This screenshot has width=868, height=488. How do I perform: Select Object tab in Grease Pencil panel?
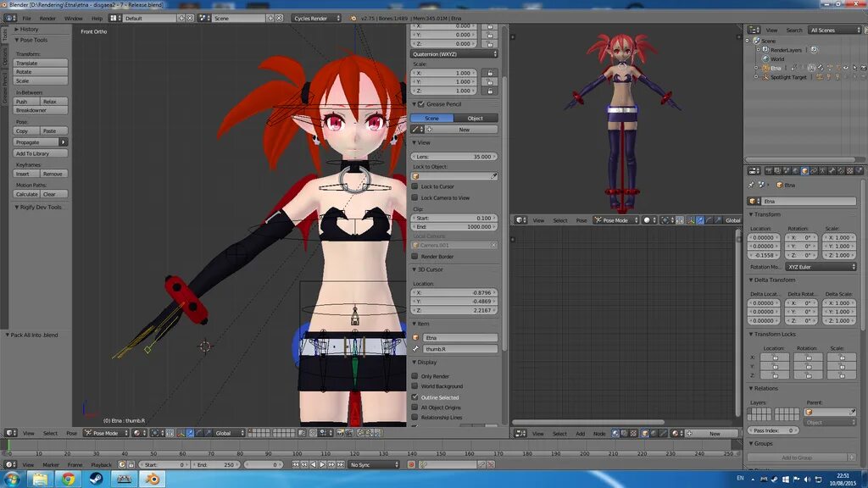(476, 119)
